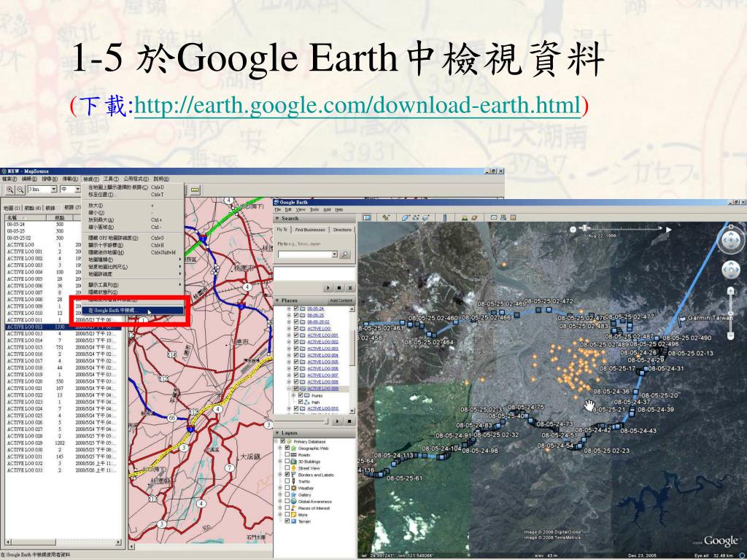Expand the Points subfolder in Places
Viewport: 747px width, 560px height.
294,395
